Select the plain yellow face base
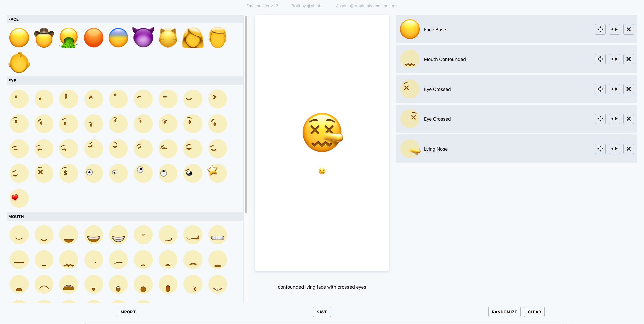The image size is (644, 324). click(19, 38)
